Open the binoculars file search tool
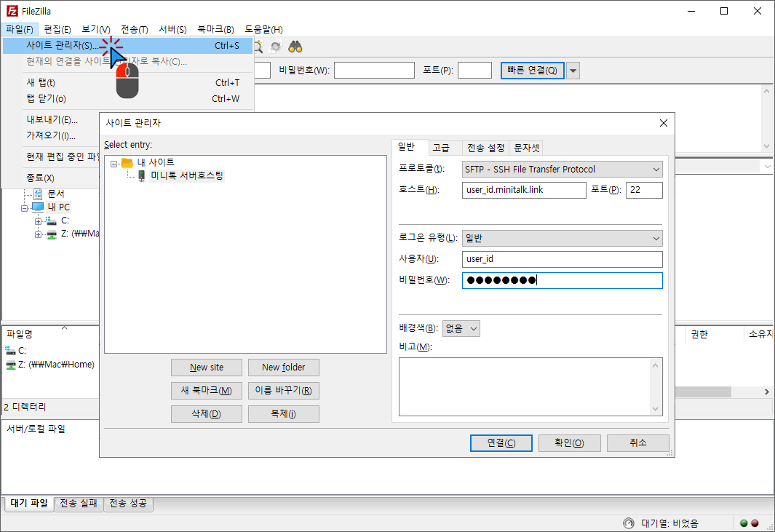Screen dimensions: 775x532 pyautogui.click(x=295, y=47)
